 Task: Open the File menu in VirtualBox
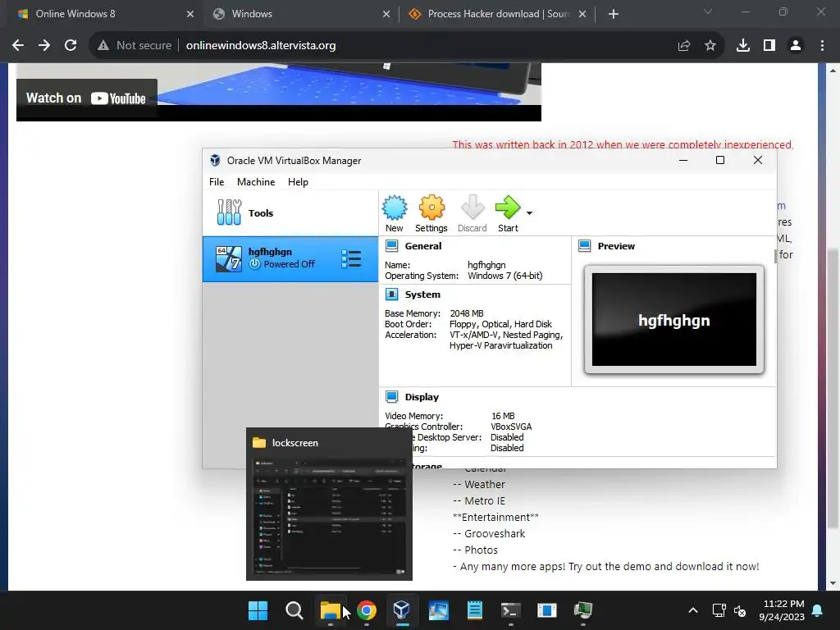217,182
